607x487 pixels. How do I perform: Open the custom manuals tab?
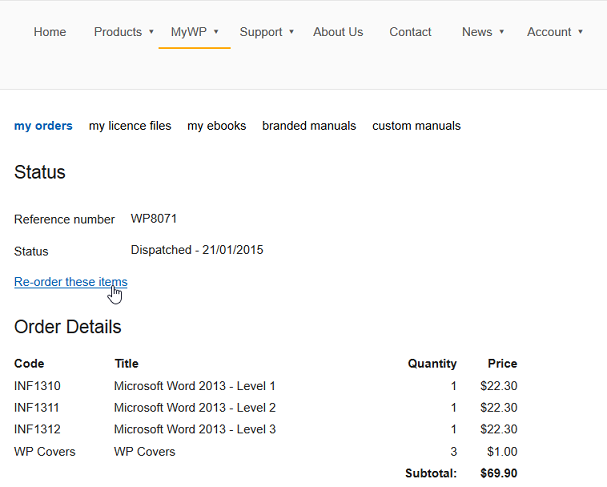[417, 126]
